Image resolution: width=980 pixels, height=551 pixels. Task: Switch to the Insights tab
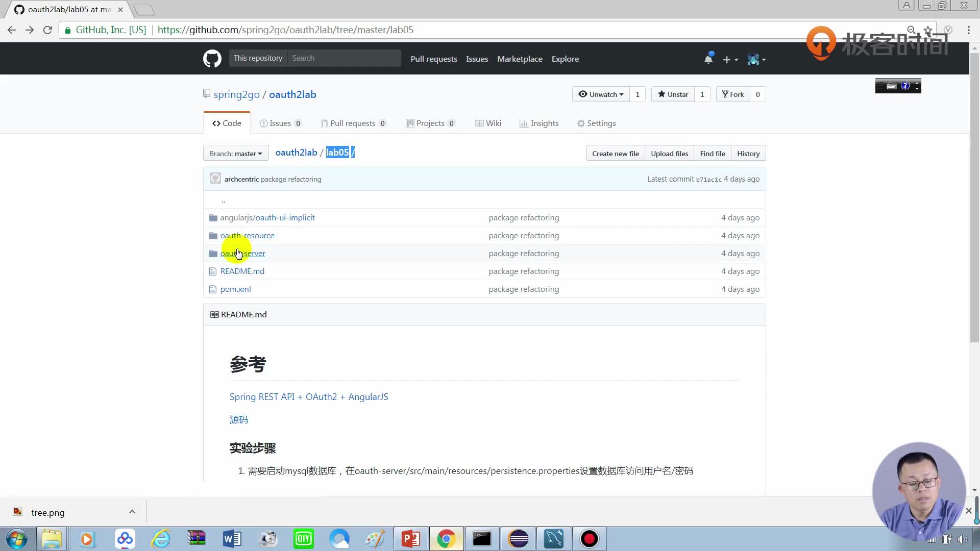tap(539, 123)
